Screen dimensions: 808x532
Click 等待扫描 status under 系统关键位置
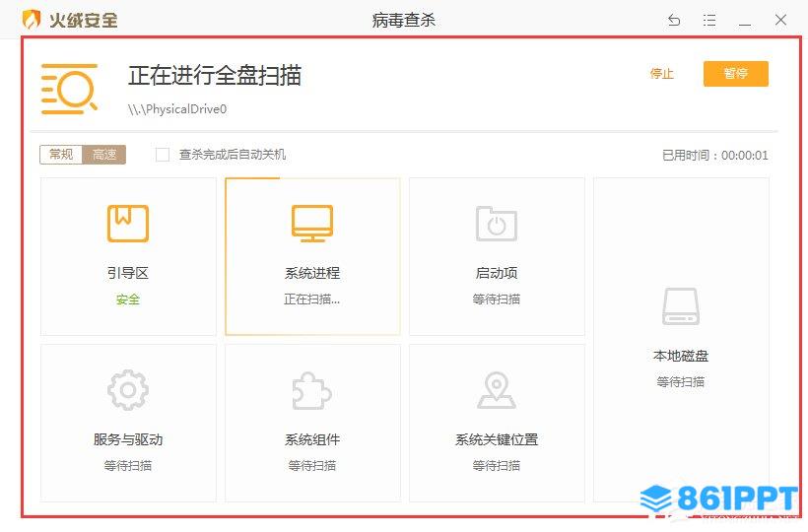(497, 466)
